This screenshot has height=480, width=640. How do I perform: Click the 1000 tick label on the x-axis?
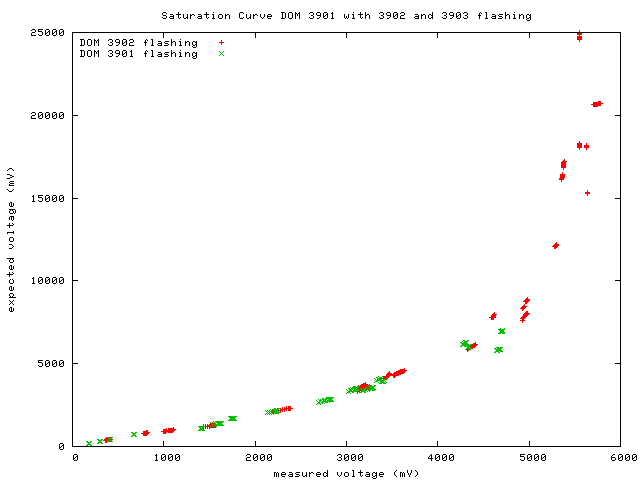(x=166, y=459)
